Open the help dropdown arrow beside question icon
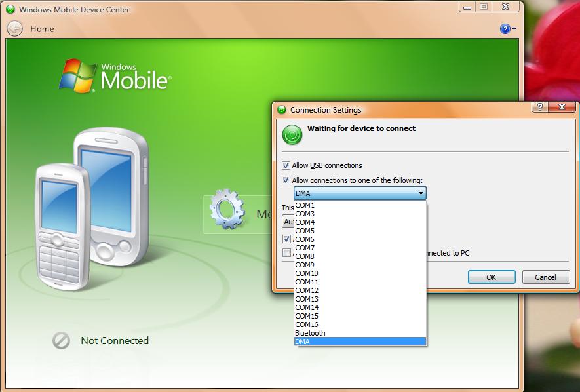The width and height of the screenshot is (580, 392). point(514,29)
